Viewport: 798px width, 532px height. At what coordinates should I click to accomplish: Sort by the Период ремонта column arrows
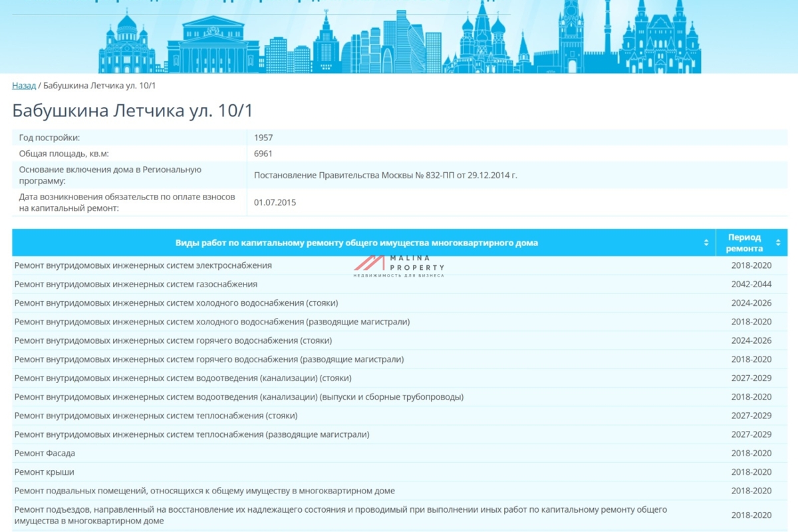(x=778, y=243)
